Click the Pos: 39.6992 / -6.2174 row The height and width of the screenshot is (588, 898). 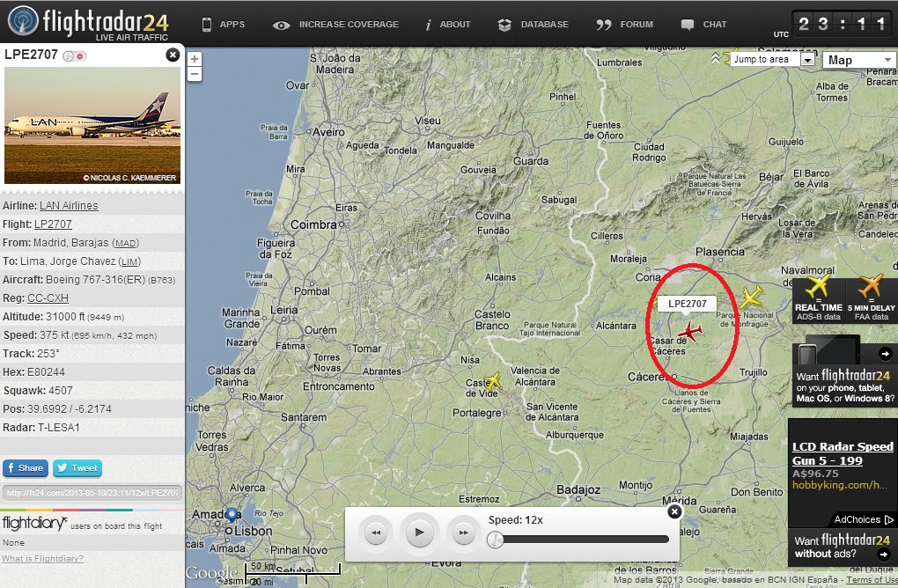click(x=92, y=409)
